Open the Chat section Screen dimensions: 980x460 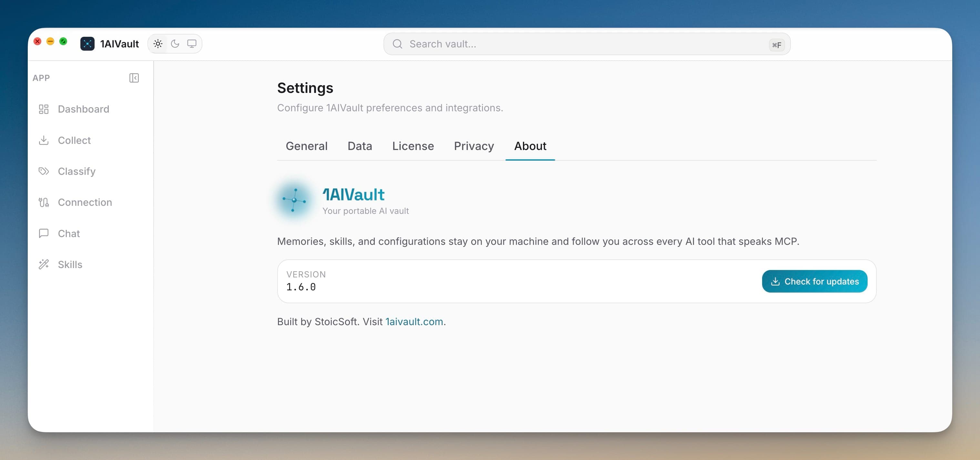tap(59, 234)
